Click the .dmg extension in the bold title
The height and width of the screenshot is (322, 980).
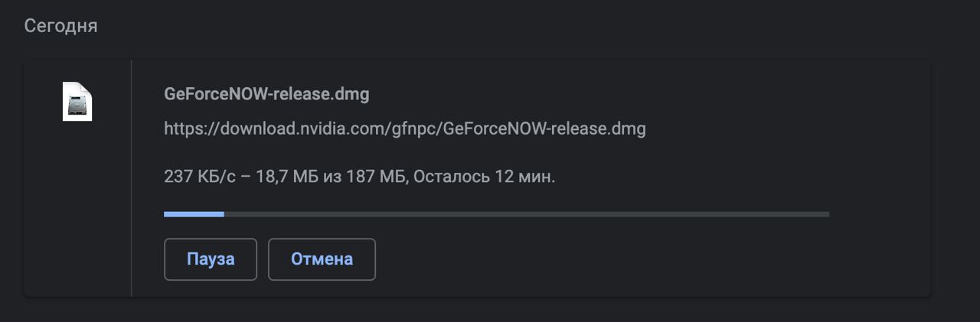pos(355,94)
